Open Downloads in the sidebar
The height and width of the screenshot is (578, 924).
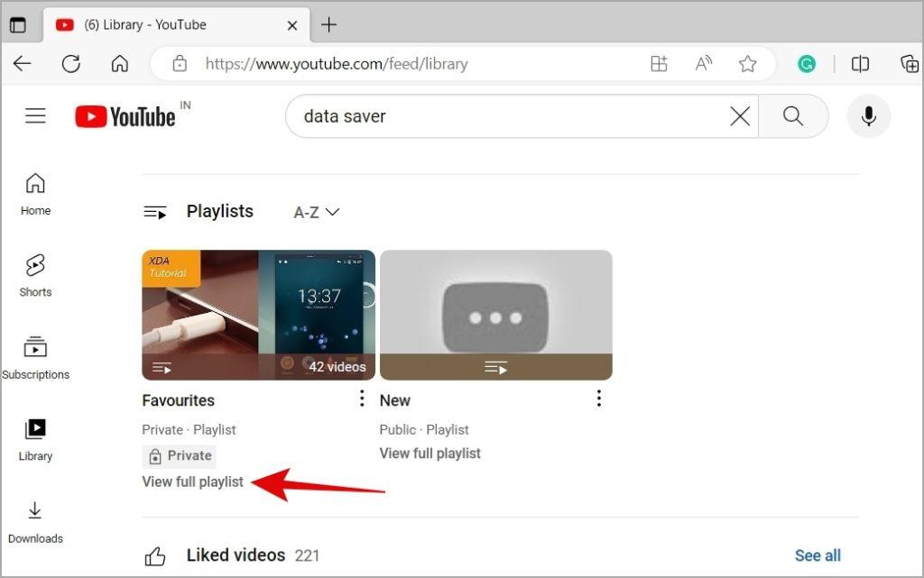click(35, 522)
